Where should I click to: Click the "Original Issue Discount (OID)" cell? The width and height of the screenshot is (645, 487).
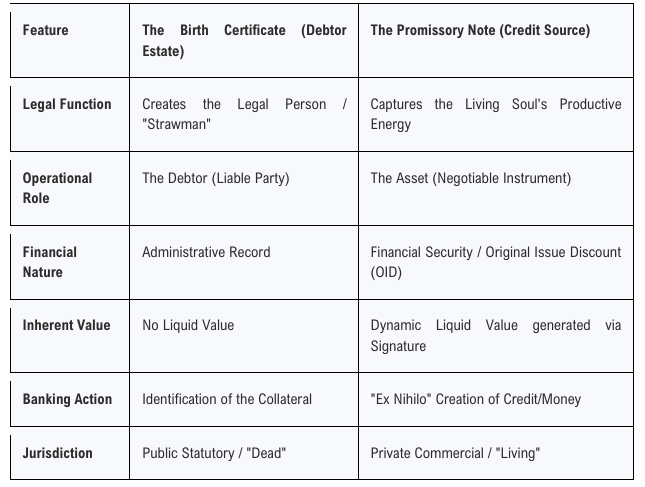495,262
